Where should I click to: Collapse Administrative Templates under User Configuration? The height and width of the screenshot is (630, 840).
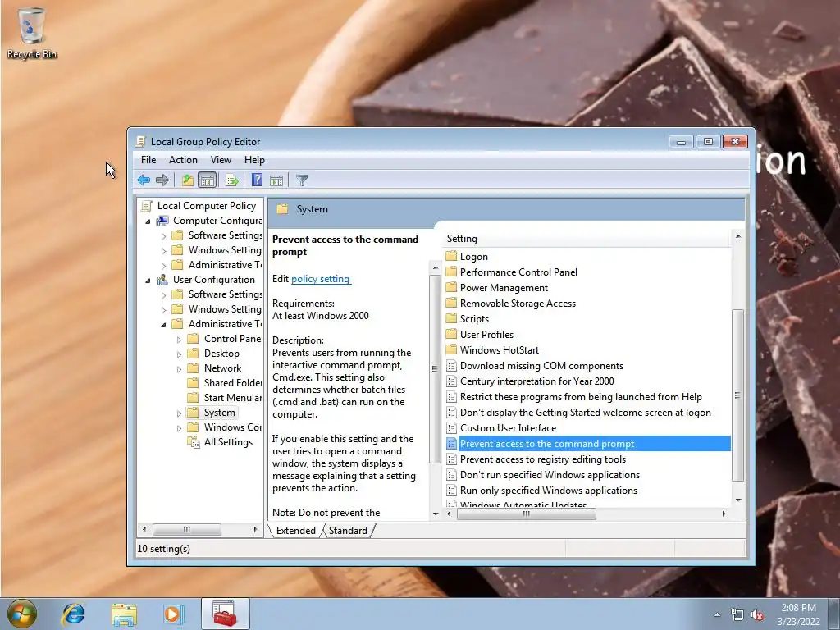(163, 325)
